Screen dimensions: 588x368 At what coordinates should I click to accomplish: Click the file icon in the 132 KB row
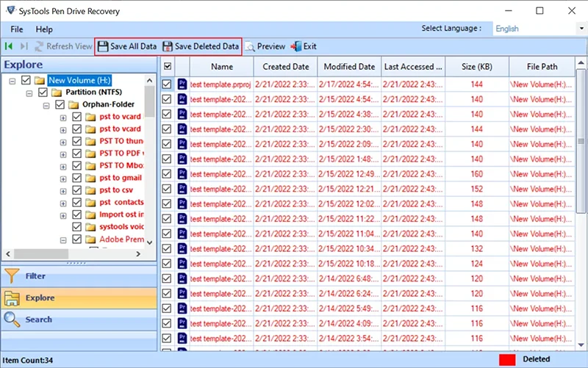182,248
